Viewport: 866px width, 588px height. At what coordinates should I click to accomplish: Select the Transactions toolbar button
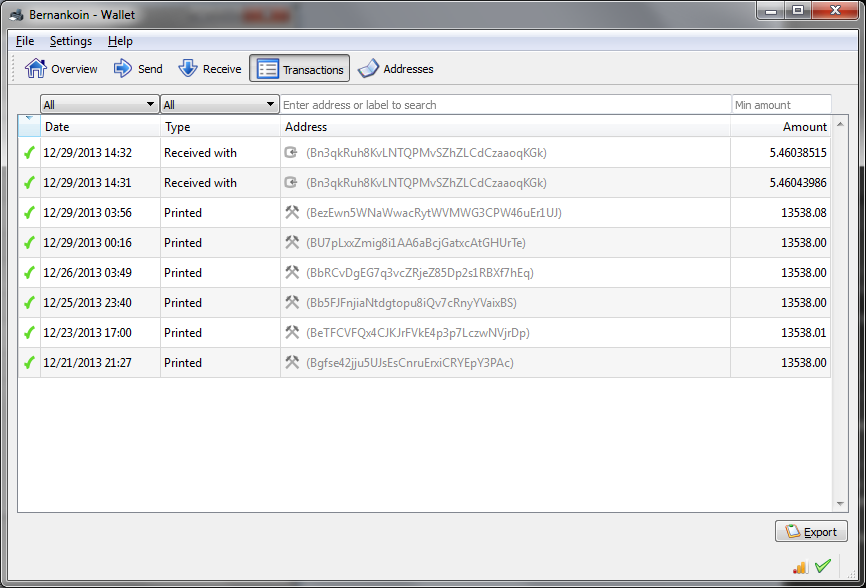tap(299, 68)
